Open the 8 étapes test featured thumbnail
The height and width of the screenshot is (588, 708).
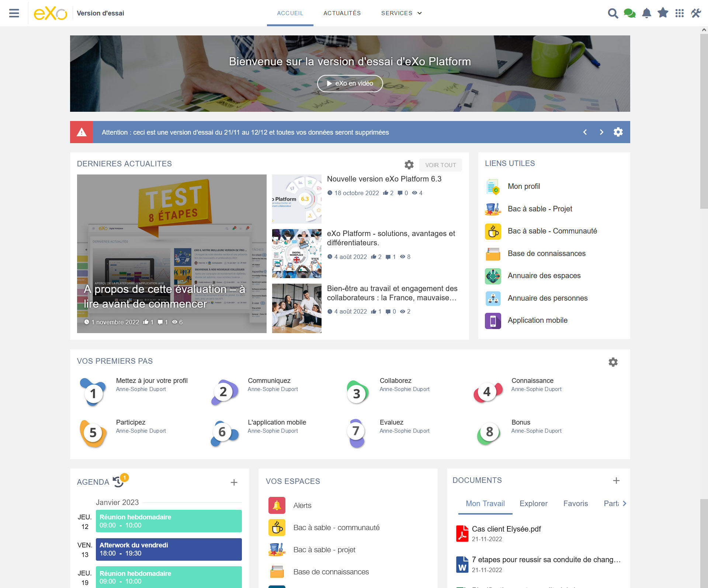(x=172, y=254)
